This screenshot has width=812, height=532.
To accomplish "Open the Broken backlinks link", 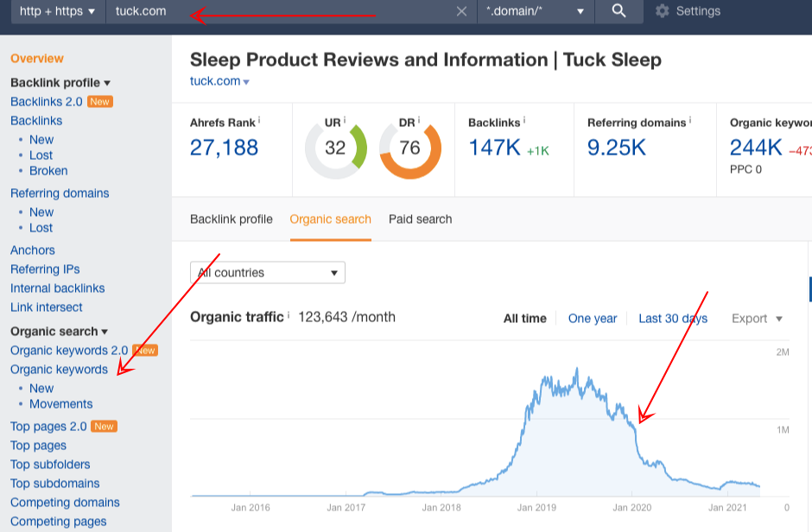I will (48, 171).
